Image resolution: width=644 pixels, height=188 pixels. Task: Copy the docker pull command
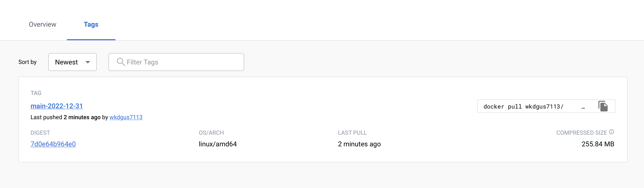(603, 106)
